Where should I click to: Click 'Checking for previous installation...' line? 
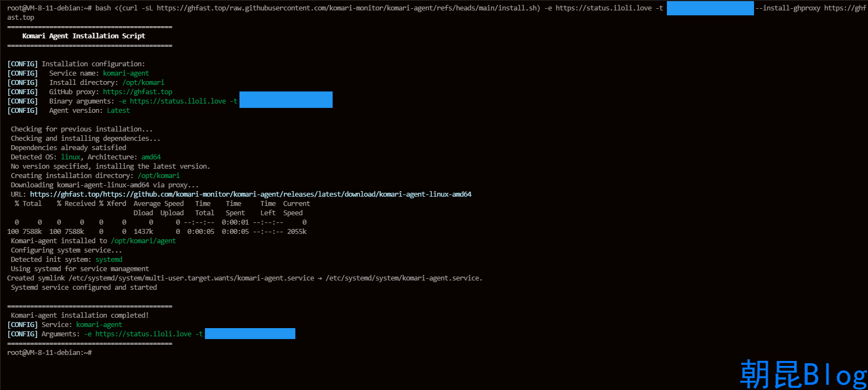click(x=82, y=129)
